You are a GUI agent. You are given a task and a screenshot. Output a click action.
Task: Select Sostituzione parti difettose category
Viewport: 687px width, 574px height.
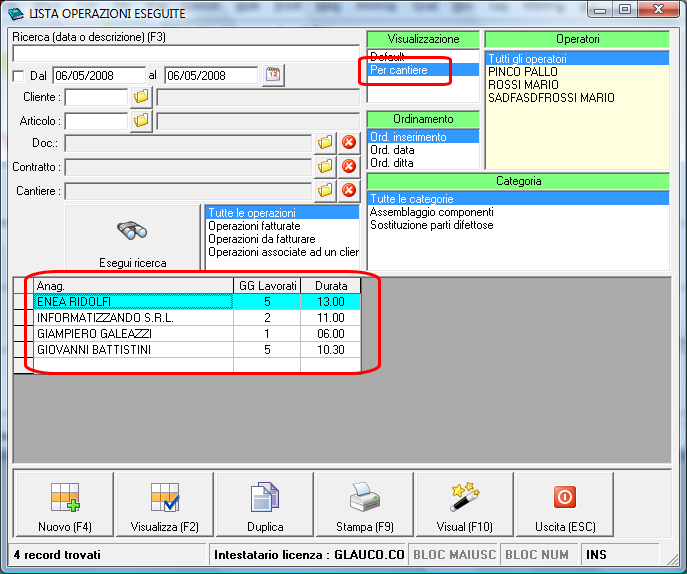518,225
